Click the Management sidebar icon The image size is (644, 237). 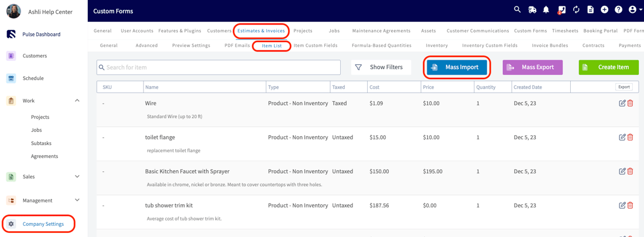[x=12, y=201]
